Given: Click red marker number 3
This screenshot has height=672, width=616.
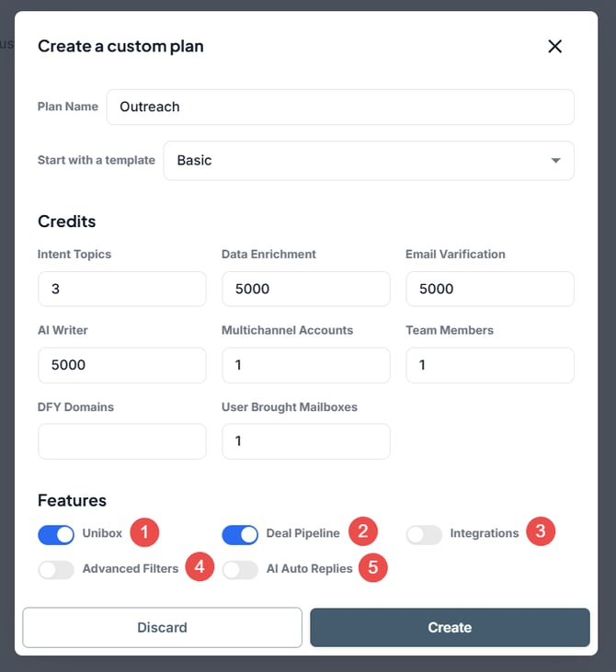Looking at the screenshot, I should [541, 531].
